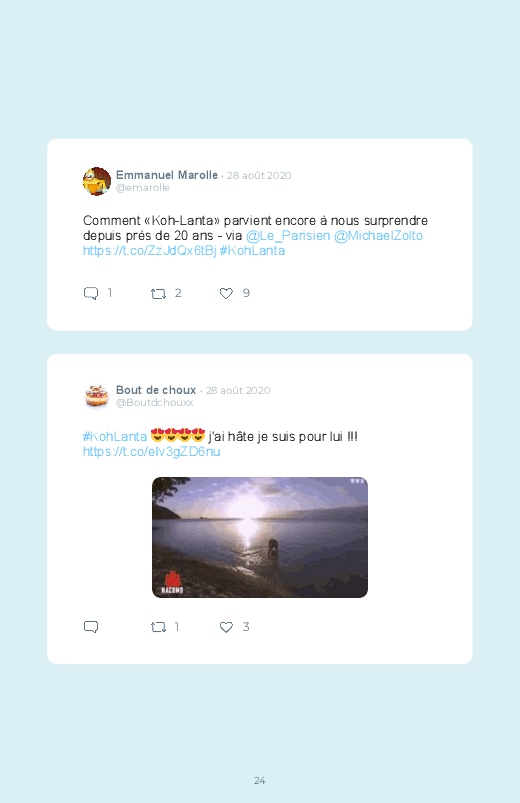Image resolution: width=520 pixels, height=803 pixels.
Task: Click the Emmanuel Marolle display name
Action: (167, 175)
